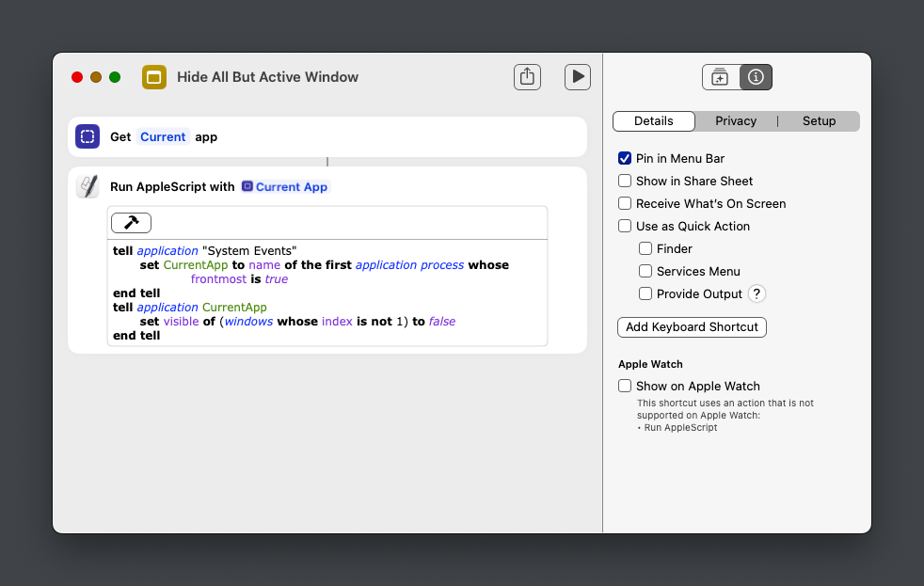Enable Use as Quick Action

click(x=625, y=226)
